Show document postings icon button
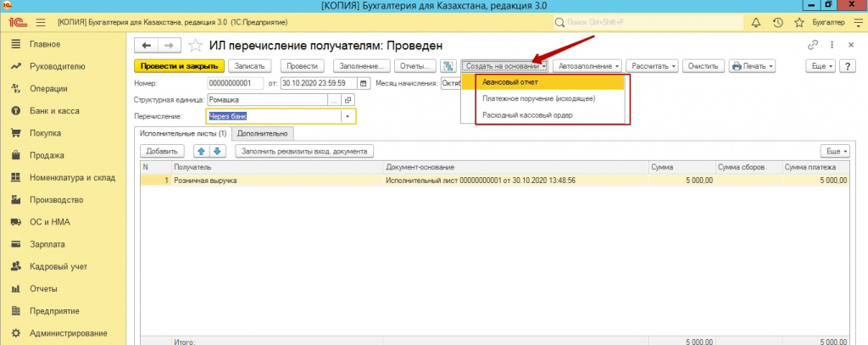 (448, 66)
